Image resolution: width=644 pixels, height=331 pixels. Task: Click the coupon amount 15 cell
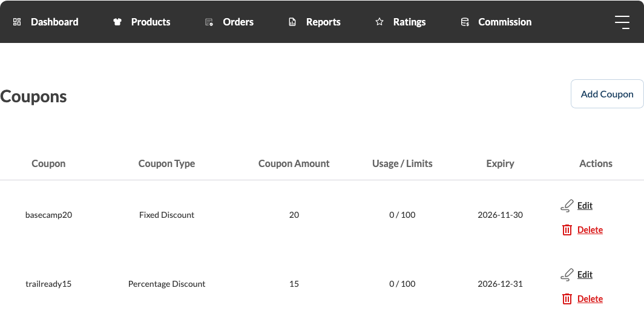294,284
